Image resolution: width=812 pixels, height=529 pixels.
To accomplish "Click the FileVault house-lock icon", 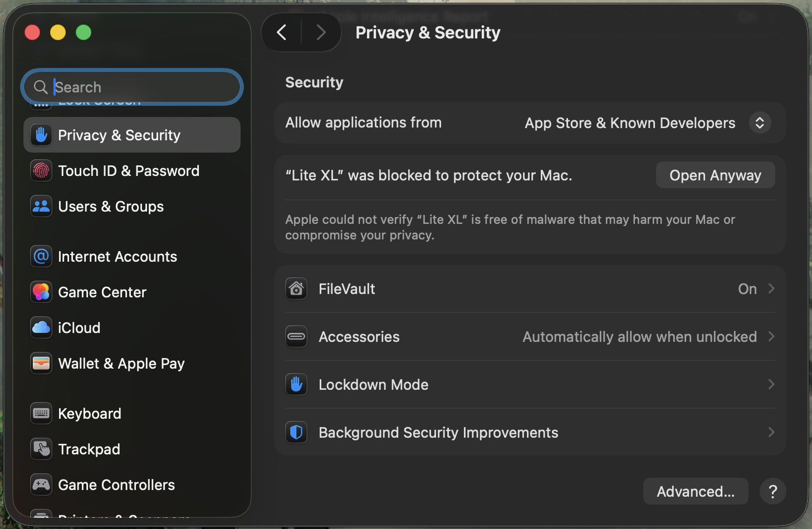I will (x=296, y=288).
